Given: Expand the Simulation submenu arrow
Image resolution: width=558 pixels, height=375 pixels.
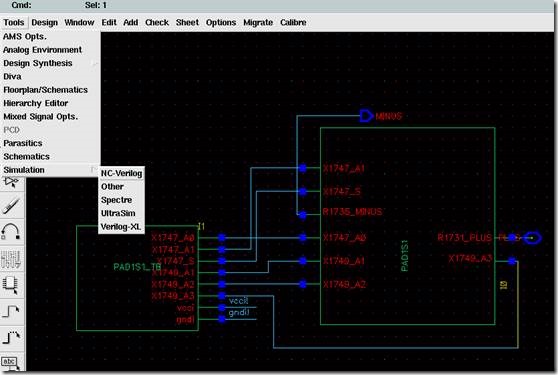Looking at the screenshot, I should click(94, 170).
